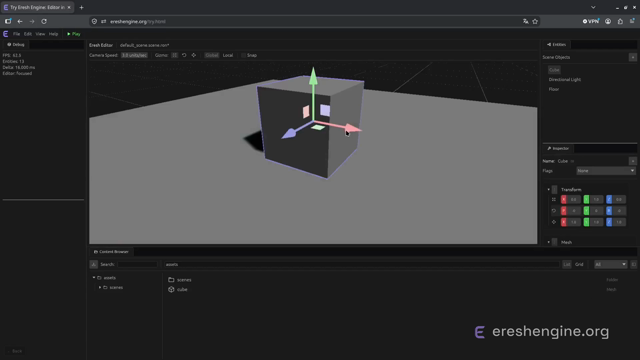Switch Content Browser to Grid view
Viewport: 640px width, 360px height.
[x=579, y=264]
